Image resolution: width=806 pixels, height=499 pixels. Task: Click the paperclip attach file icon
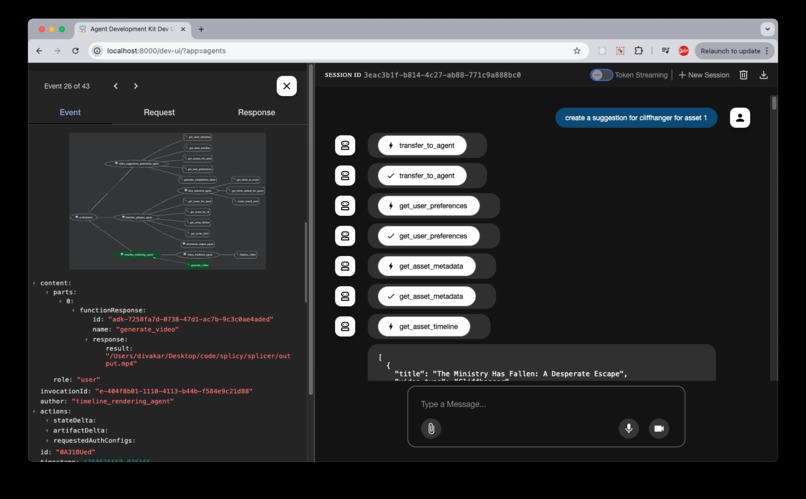click(431, 429)
